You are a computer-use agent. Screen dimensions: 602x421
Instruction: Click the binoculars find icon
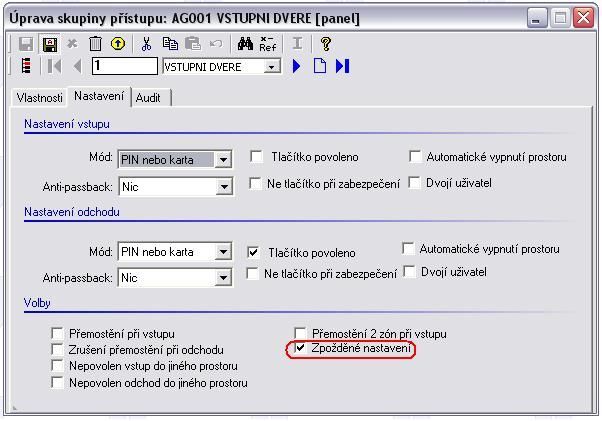click(x=244, y=44)
